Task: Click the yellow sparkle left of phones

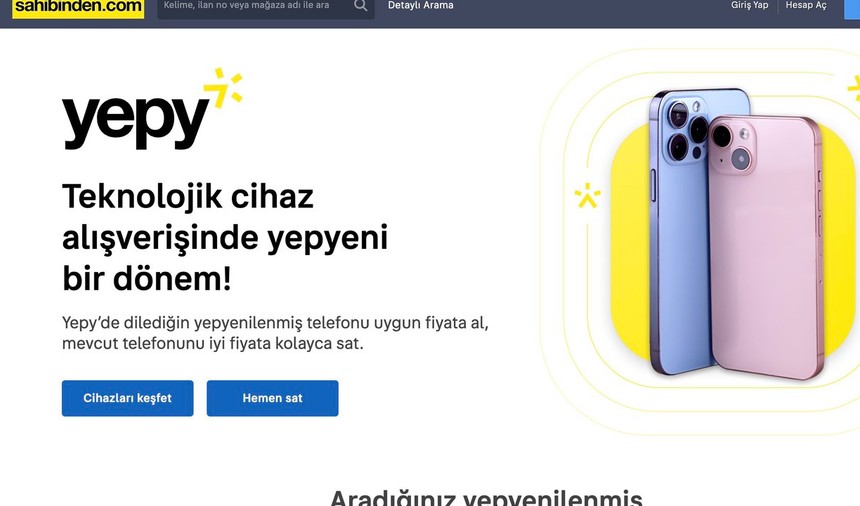Action: [587, 196]
